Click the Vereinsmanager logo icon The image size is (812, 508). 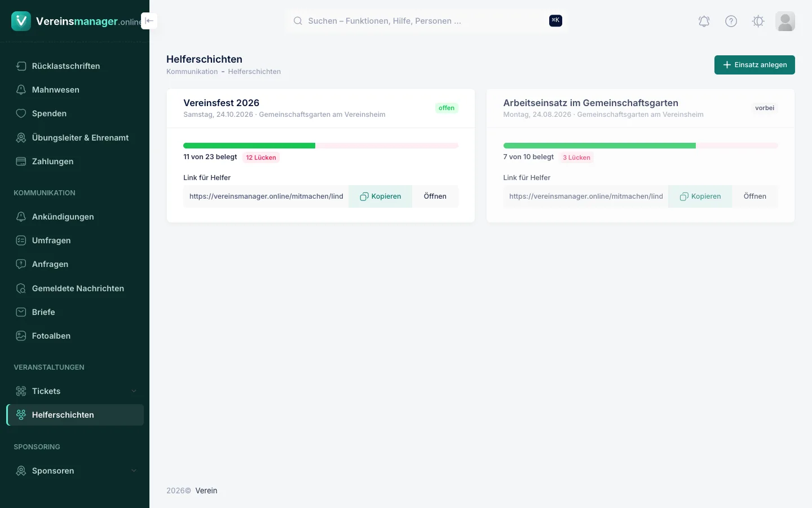21,21
